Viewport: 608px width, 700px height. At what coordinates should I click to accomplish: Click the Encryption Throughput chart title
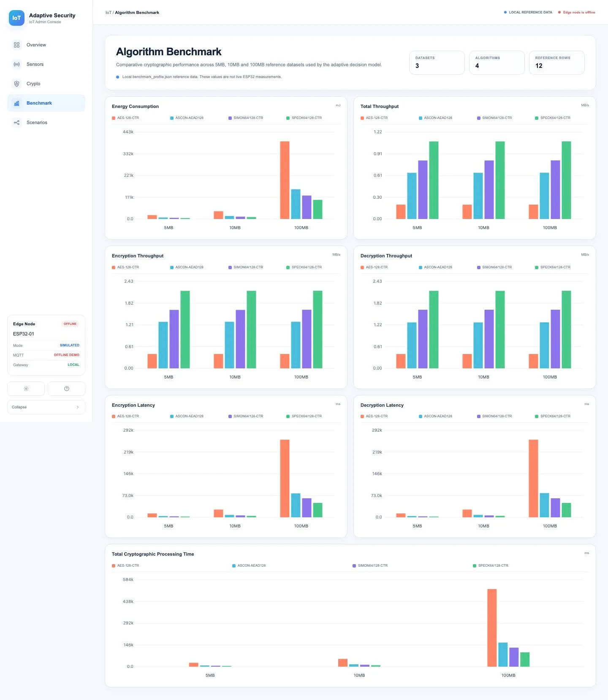point(138,256)
